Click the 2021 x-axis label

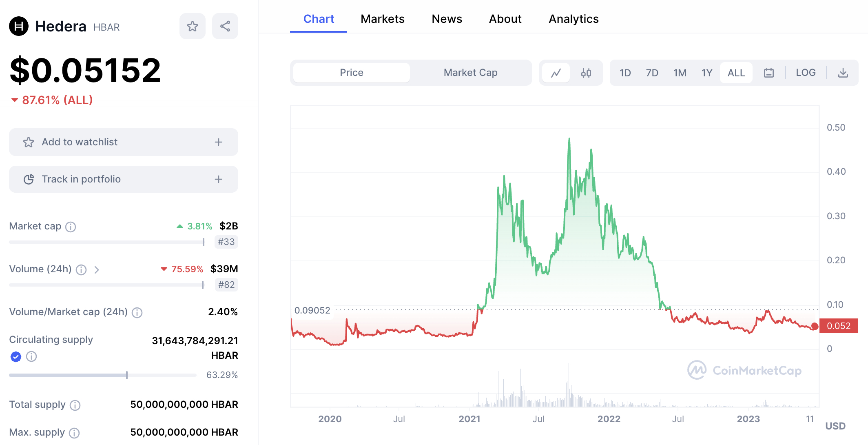[x=469, y=419]
